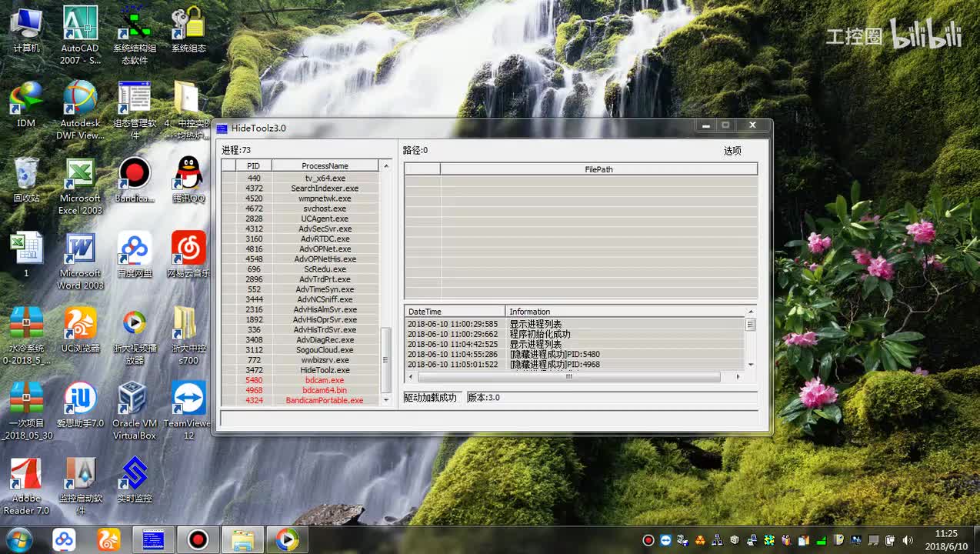Open 爱思助手7.0 desktop shortcut
The image size is (980, 554).
(x=80, y=405)
